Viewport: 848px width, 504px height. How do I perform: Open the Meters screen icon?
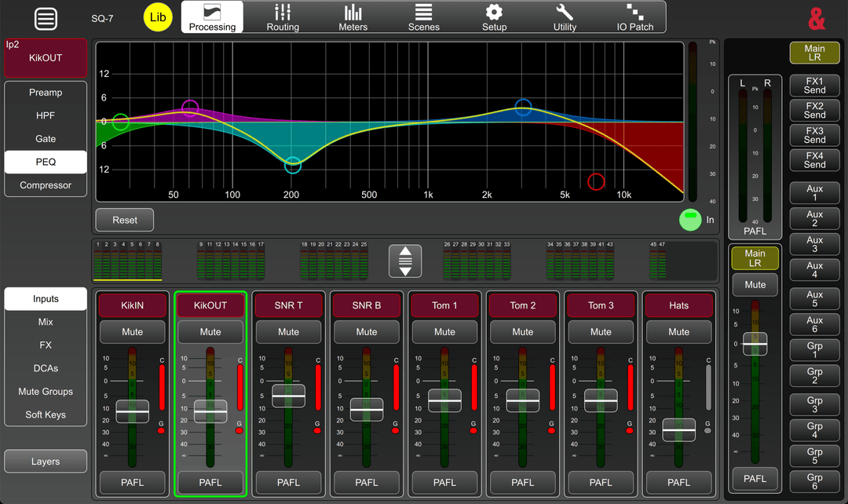[353, 17]
